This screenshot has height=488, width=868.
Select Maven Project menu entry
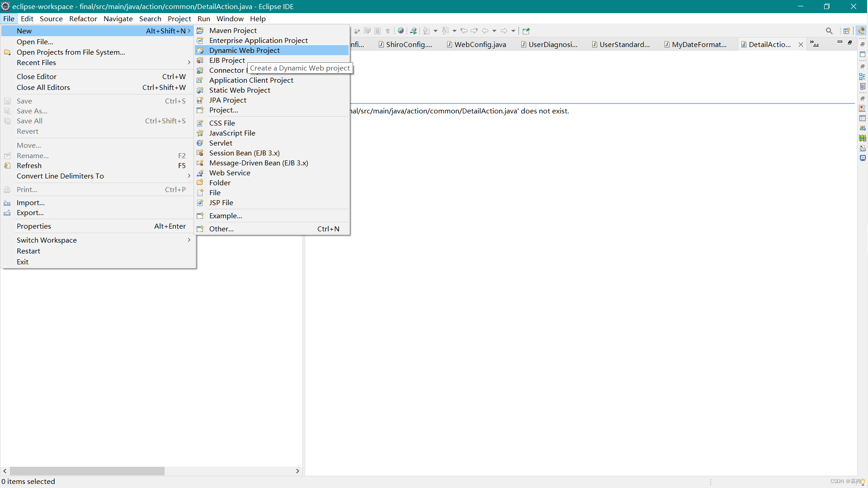pyautogui.click(x=233, y=30)
